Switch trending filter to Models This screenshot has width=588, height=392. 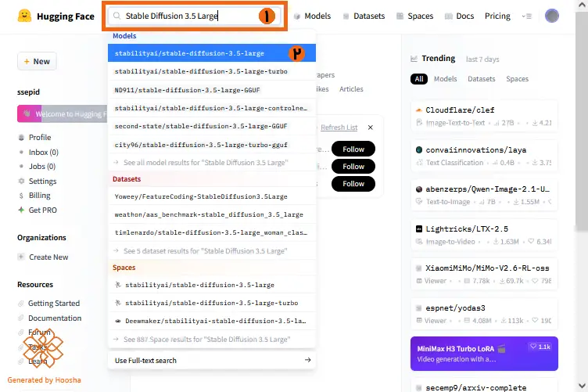(x=445, y=79)
